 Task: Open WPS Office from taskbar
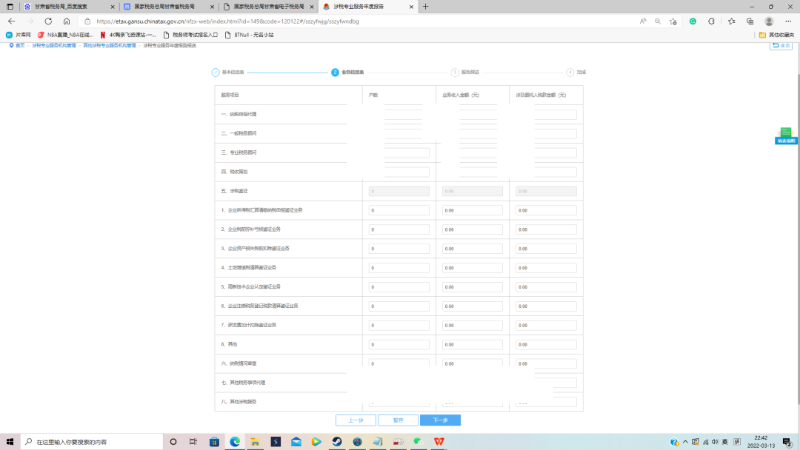(x=437, y=441)
